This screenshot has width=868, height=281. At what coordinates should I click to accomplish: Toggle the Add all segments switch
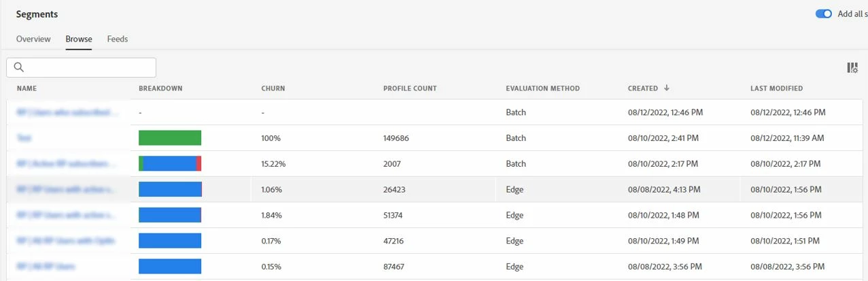pyautogui.click(x=824, y=14)
